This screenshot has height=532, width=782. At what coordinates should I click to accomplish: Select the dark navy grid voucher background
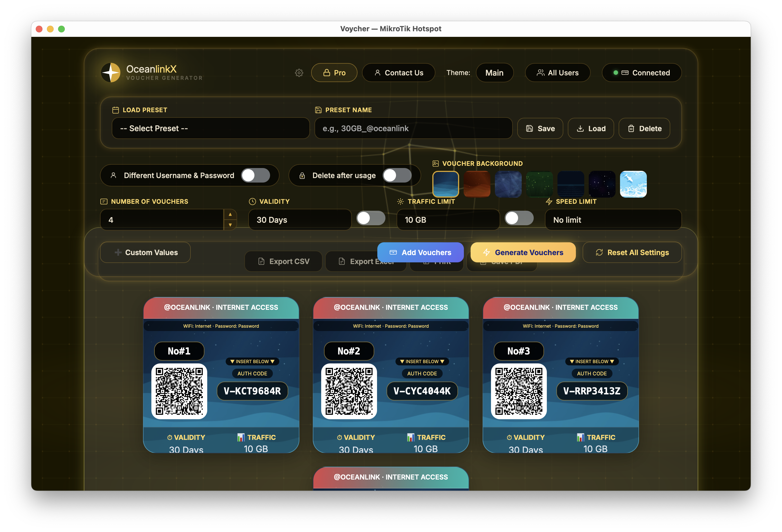tap(571, 184)
